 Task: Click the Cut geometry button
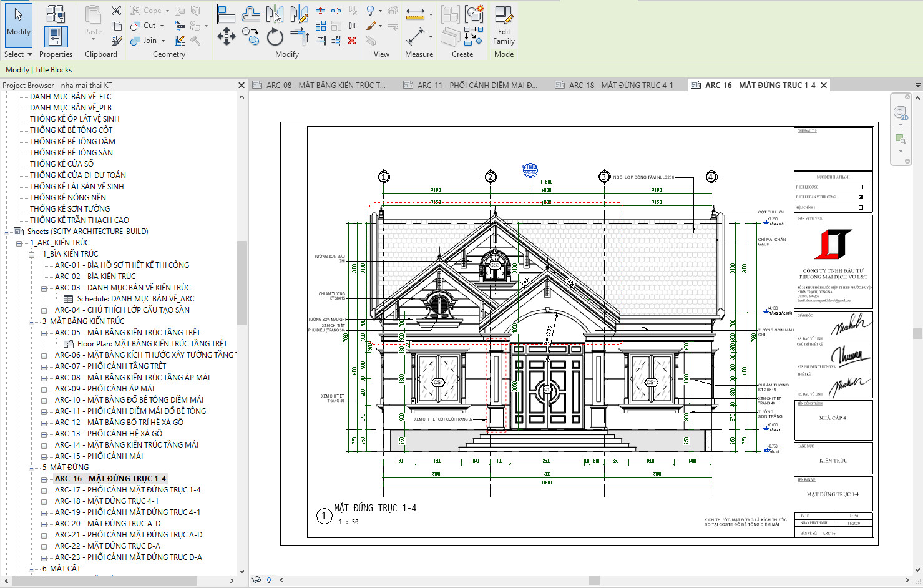point(147,26)
